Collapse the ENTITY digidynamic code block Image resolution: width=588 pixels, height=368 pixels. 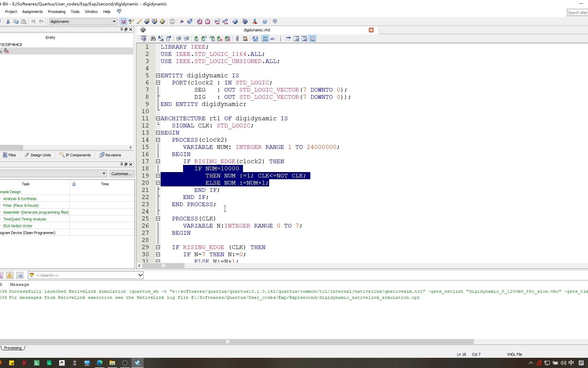pos(158,76)
